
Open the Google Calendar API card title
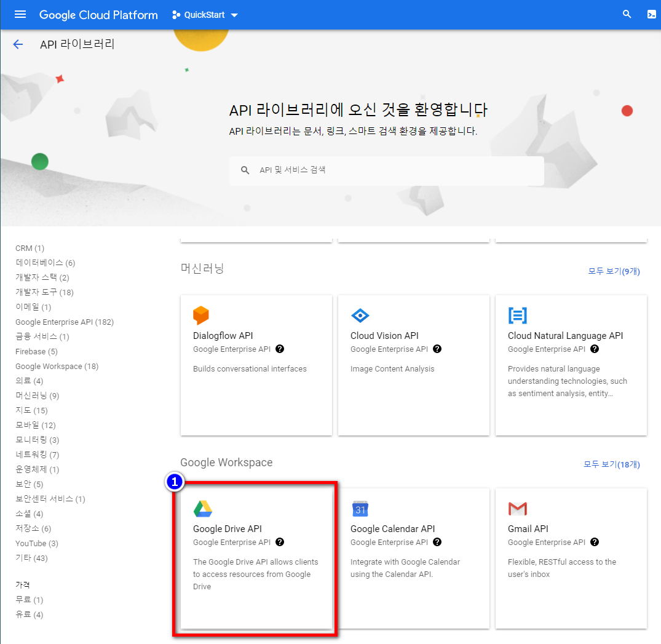coord(392,529)
